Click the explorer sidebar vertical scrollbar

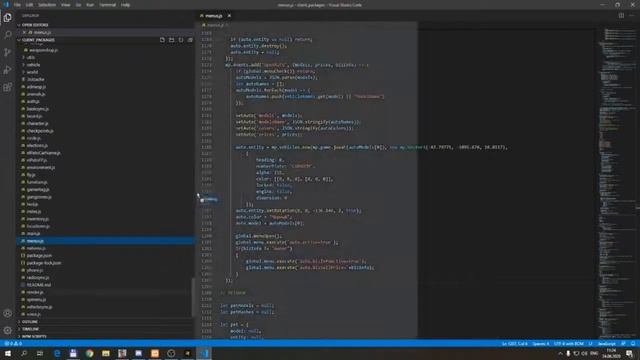tap(193, 297)
